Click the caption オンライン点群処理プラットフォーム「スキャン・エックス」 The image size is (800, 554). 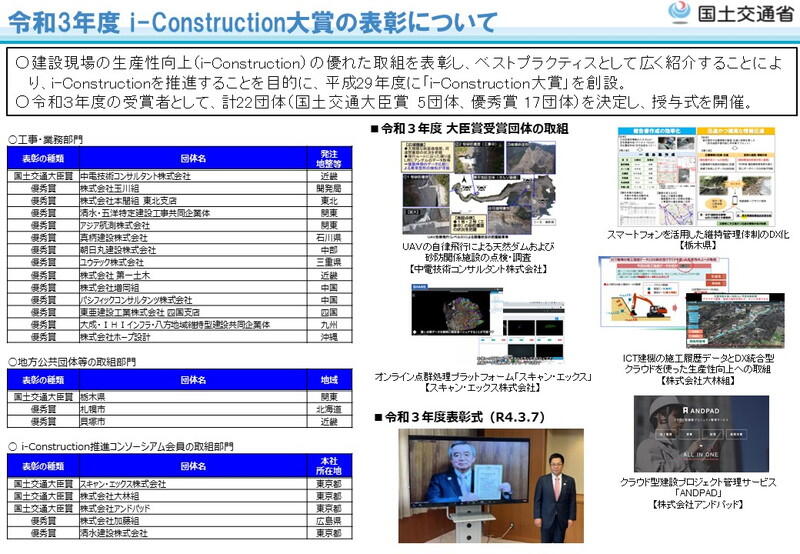(x=483, y=377)
